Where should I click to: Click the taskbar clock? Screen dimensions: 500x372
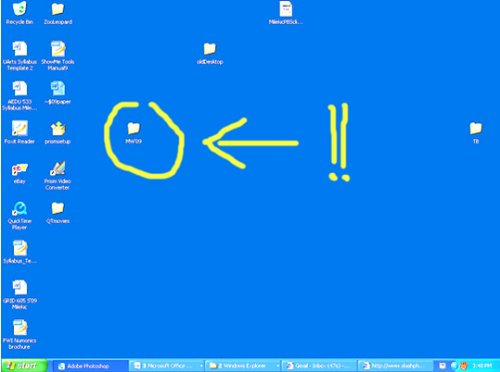coord(482,366)
